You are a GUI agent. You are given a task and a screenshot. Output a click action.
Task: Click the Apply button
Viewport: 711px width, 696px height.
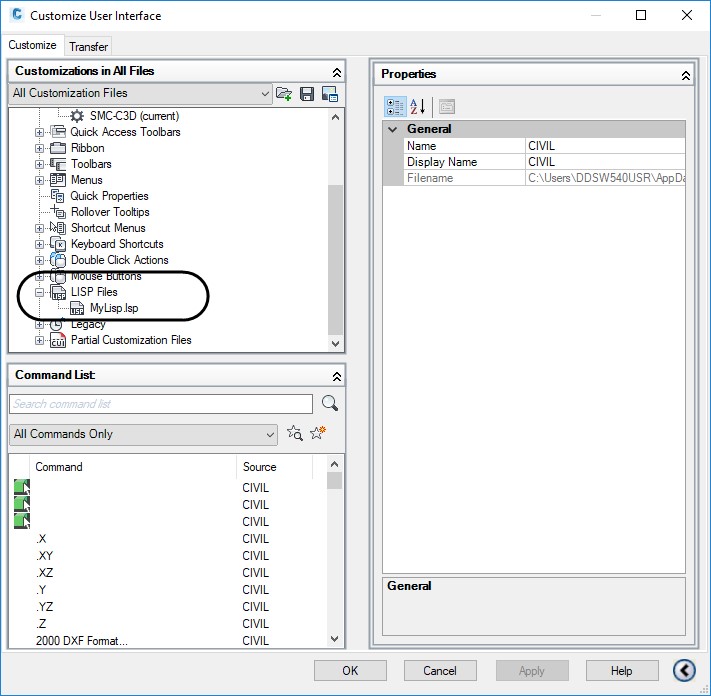(x=532, y=671)
